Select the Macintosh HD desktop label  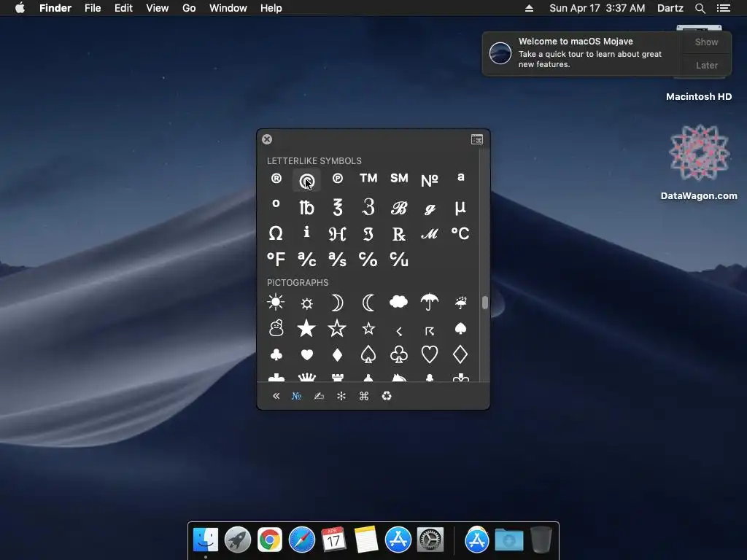698,97
